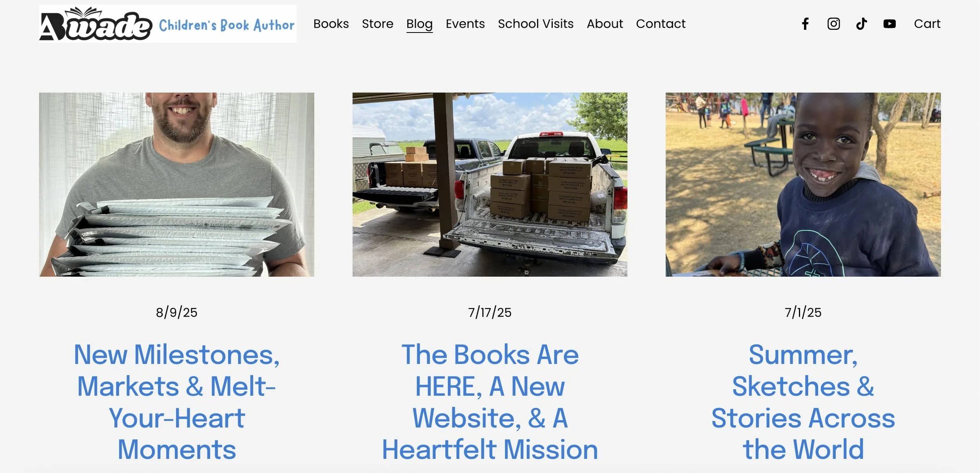Go to the Store page
Screen dimensions: 980x473
point(377,24)
